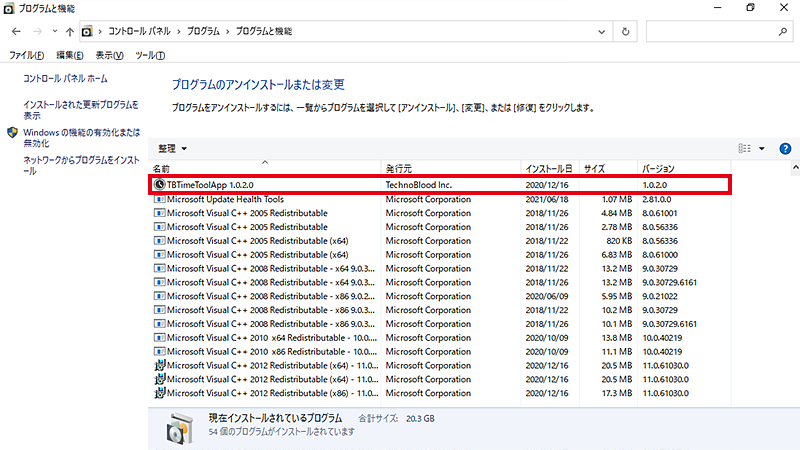Open the 編集(E) menu
Screen dimensions: 800x450
(69, 55)
